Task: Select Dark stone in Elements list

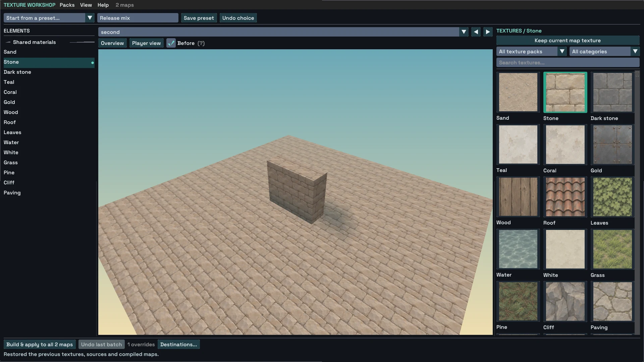Action: [x=49, y=72]
